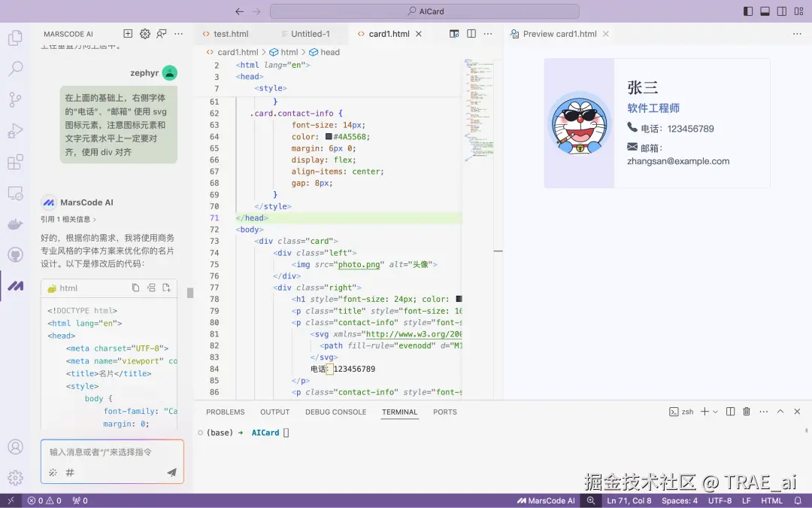
Task: Send the chat message
Action: click(x=171, y=472)
